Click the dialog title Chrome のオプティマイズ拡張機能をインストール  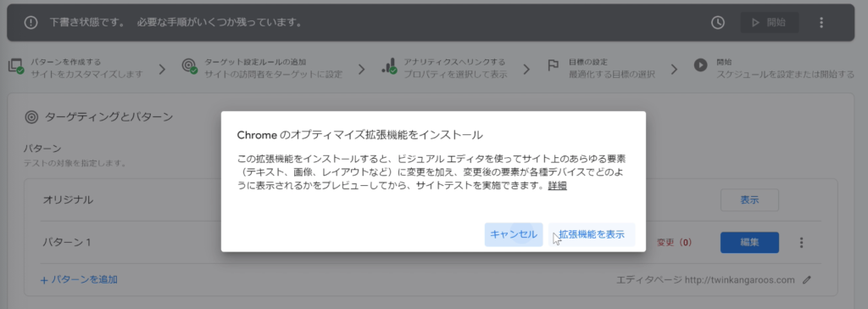tap(359, 135)
